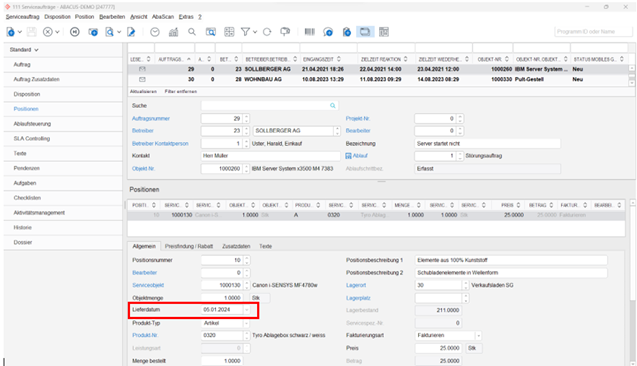Open the Disposition menu
This screenshot has width=637, height=366.
[x=57, y=17]
